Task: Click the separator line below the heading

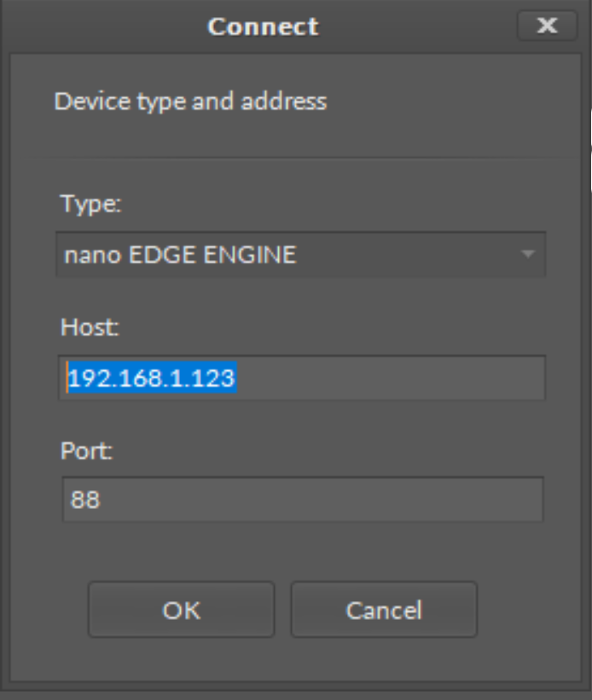Action: coord(299,158)
